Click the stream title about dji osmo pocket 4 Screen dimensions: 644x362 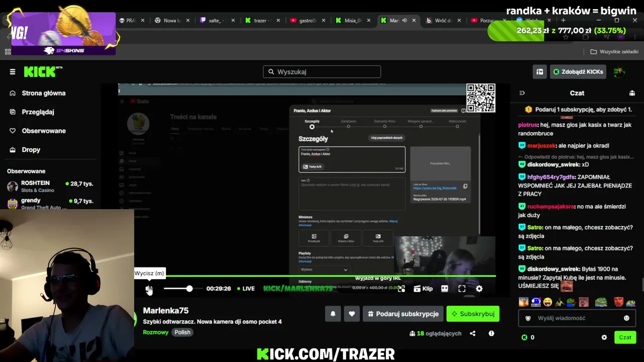point(212,322)
